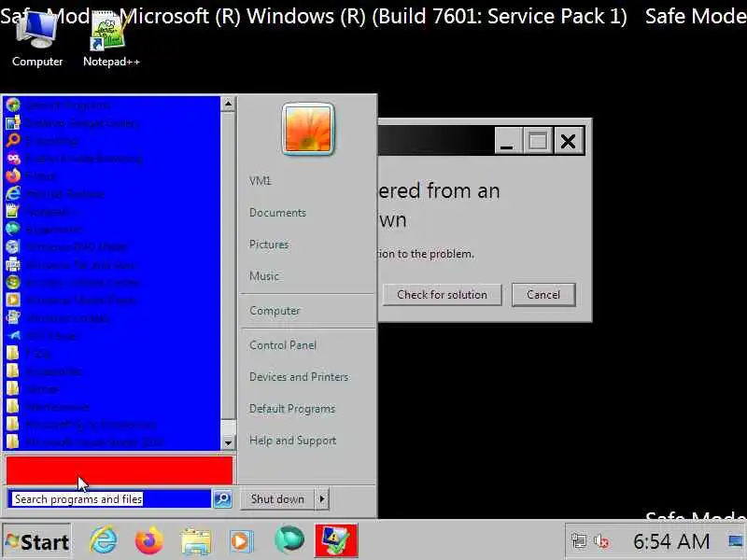The width and height of the screenshot is (747, 560).
Task: Click the program list scrollbar up arrow
Action: (228, 104)
